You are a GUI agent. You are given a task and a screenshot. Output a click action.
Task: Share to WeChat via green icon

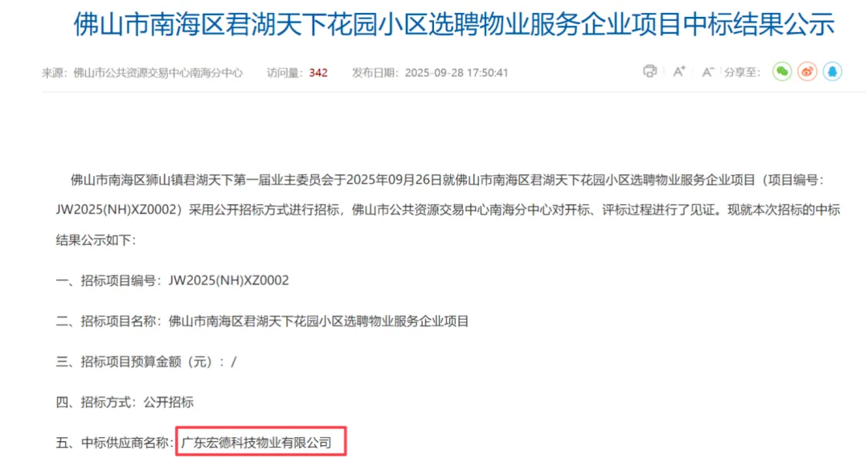coord(782,72)
